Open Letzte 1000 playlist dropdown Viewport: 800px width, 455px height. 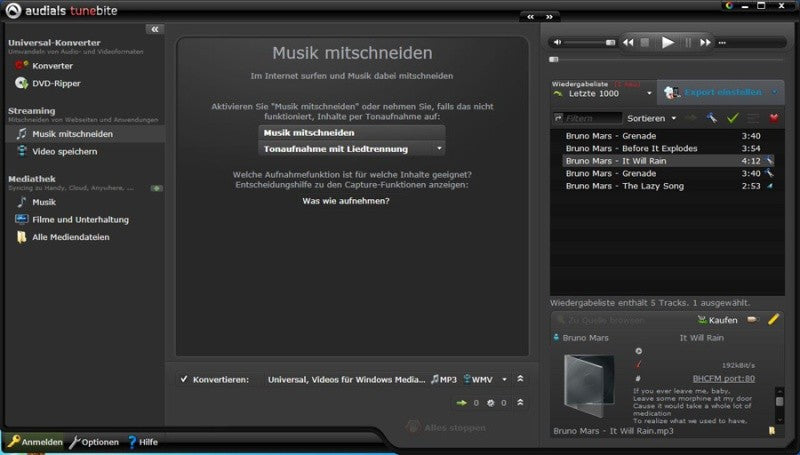coord(649,93)
